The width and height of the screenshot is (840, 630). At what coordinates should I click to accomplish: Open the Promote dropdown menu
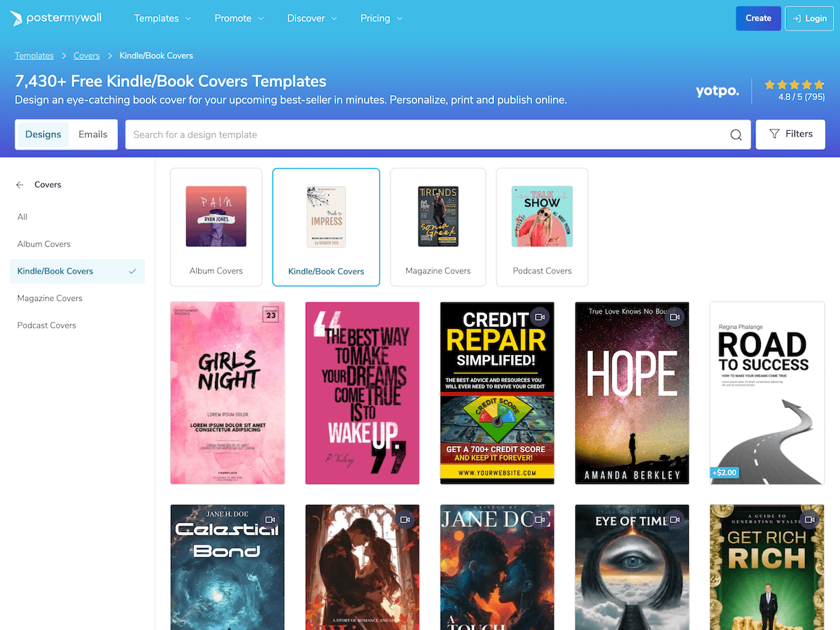click(239, 18)
